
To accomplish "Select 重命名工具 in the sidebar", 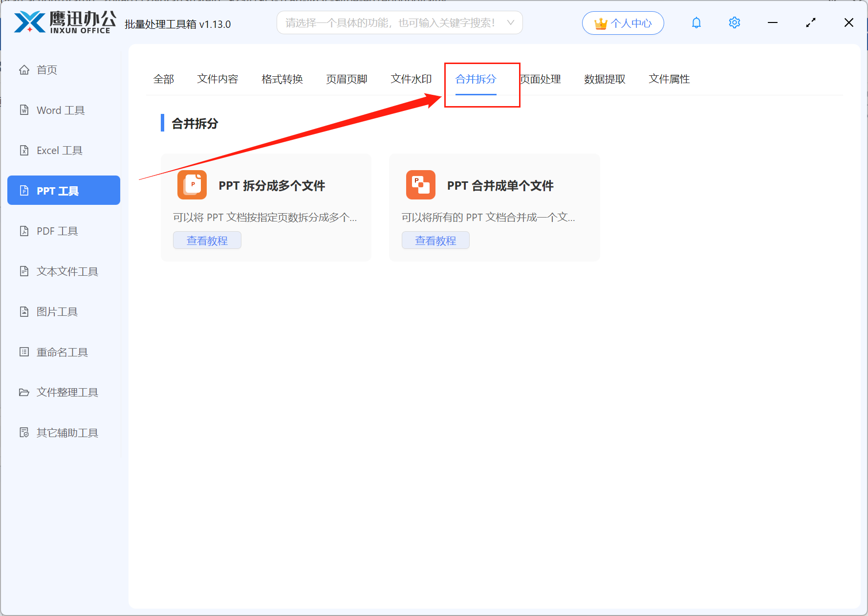I will [62, 352].
